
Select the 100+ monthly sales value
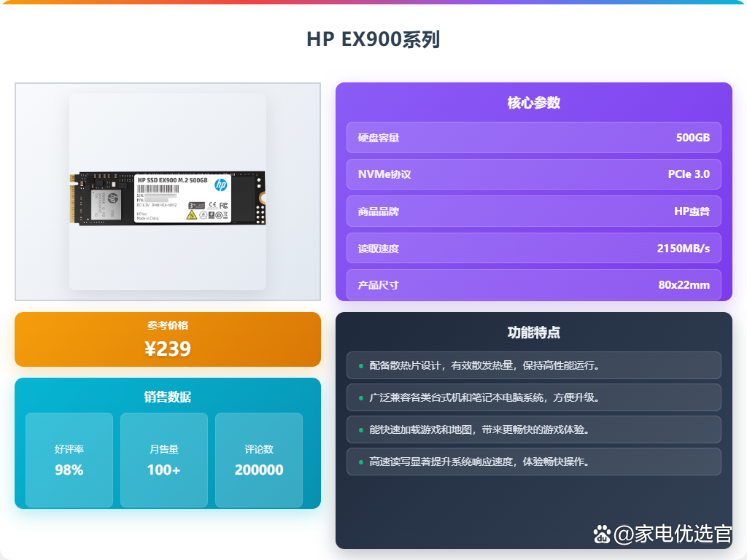click(164, 470)
